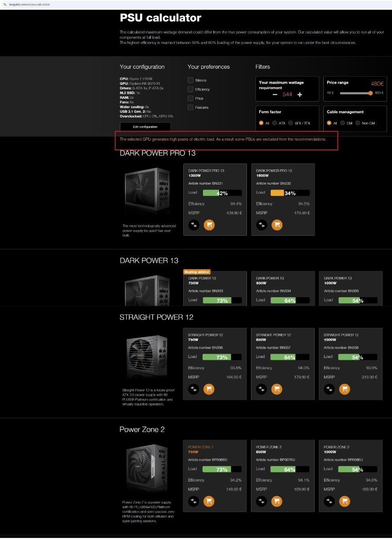Image resolution: width=392 pixels, height=539 pixels.
Task: Click Article number BP007EU text
Action: [275, 459]
